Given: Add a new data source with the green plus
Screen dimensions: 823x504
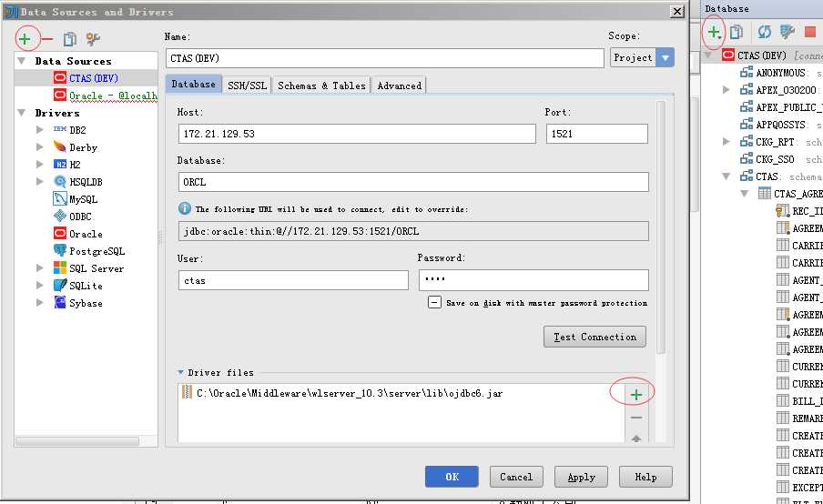Looking at the screenshot, I should pos(25,39).
